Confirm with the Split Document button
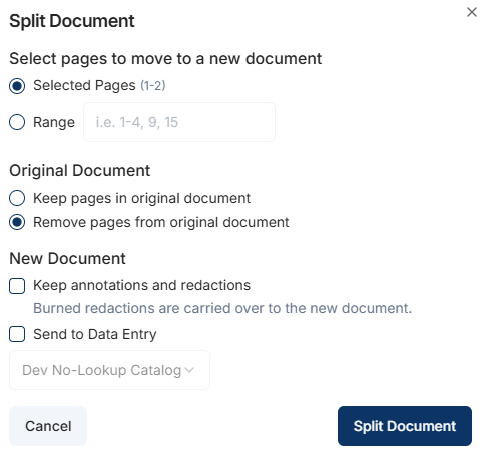 pyautogui.click(x=405, y=426)
